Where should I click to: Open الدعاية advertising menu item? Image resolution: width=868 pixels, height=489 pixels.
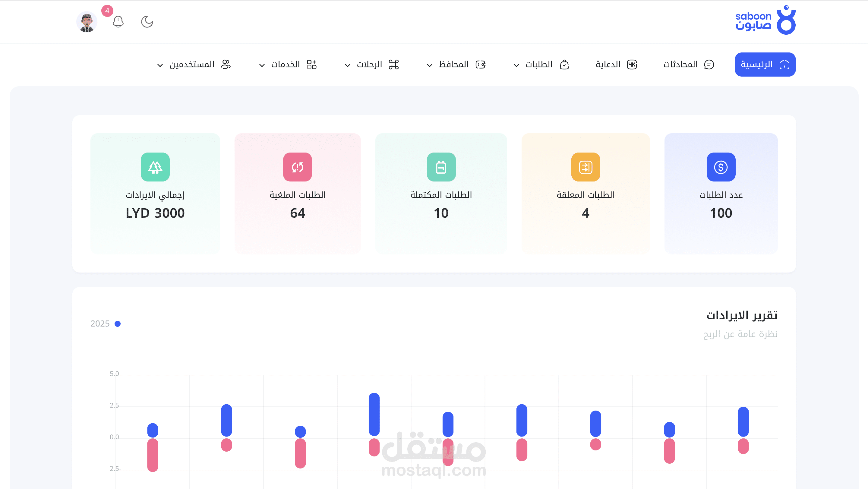click(x=616, y=65)
